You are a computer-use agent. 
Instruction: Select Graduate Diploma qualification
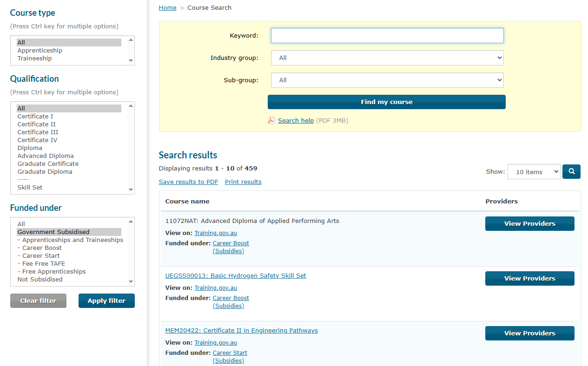click(69, 172)
